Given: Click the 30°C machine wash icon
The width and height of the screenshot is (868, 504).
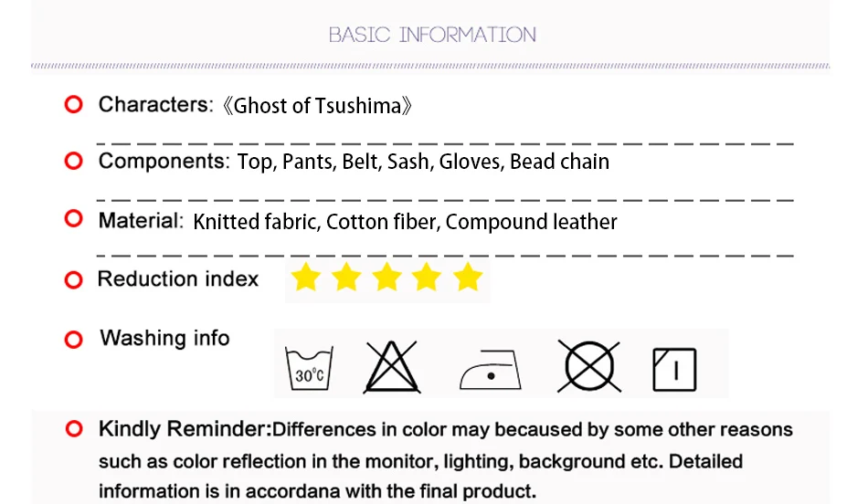Looking at the screenshot, I should [309, 369].
